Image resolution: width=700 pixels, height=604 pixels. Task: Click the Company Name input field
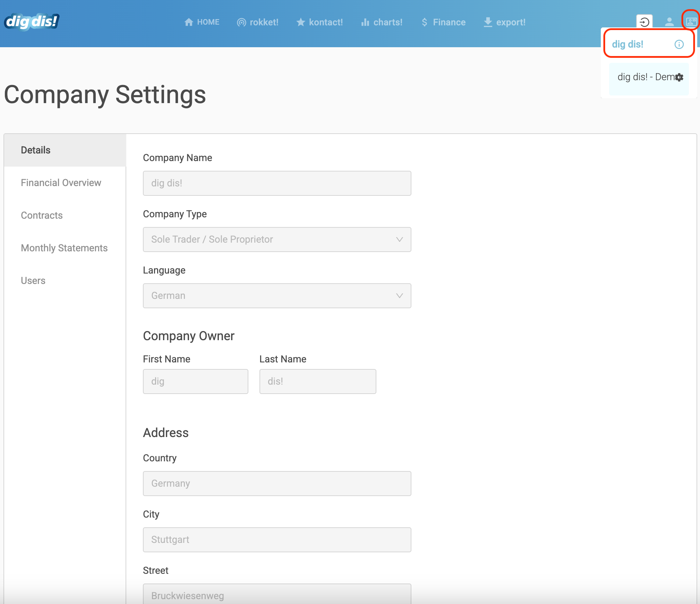pos(277,183)
